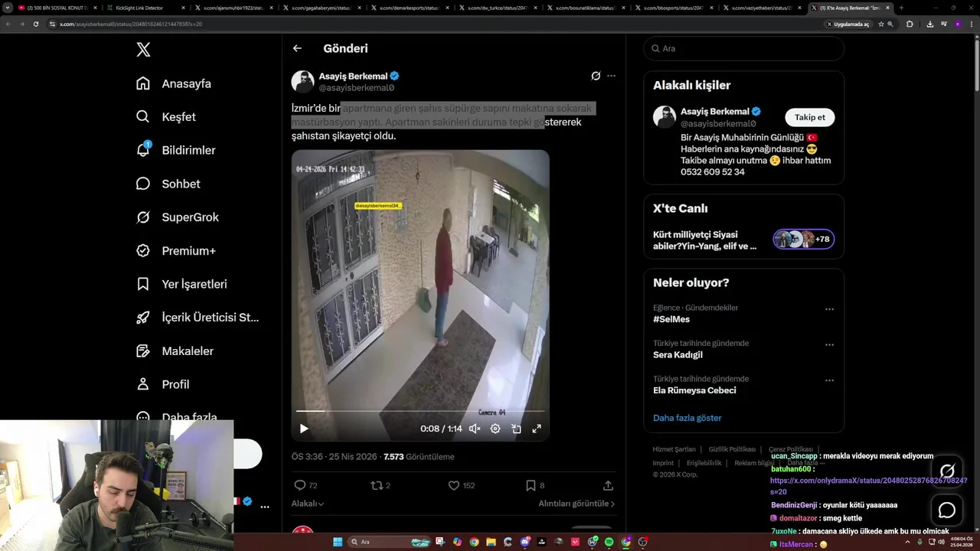The width and height of the screenshot is (980, 551).
Task: Open Premium+ in sidebar
Action: pyautogui.click(x=176, y=250)
